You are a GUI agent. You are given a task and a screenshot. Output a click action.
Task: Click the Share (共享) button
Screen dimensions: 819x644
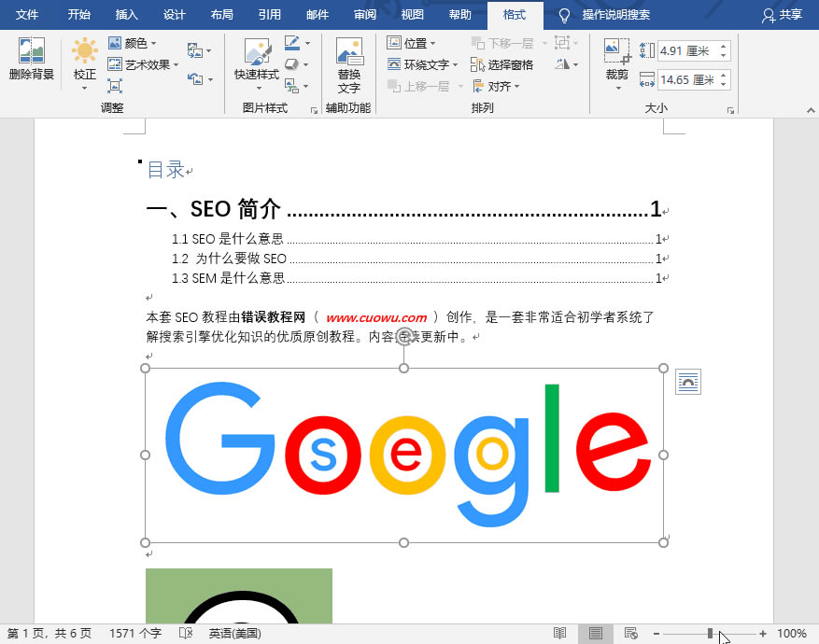782,15
